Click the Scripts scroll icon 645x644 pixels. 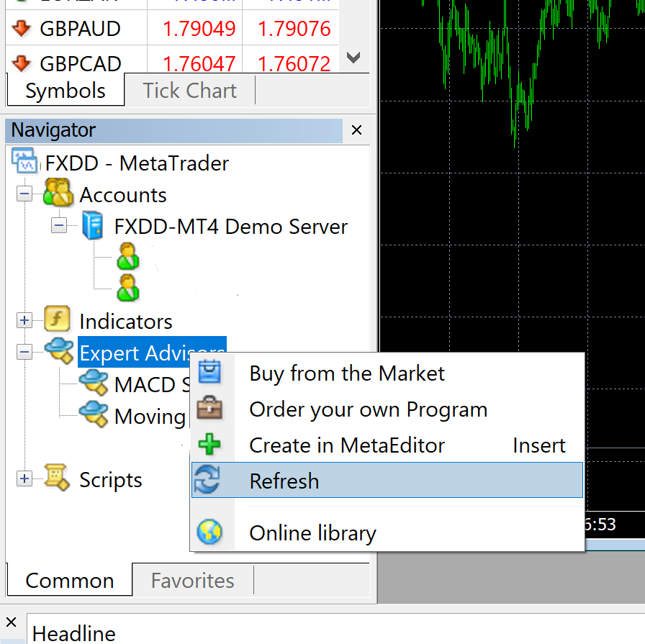point(57,477)
